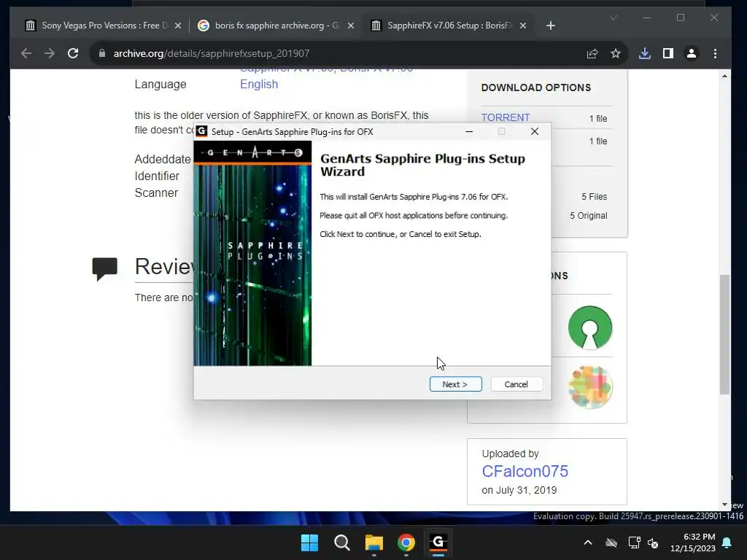Image resolution: width=747 pixels, height=560 pixels.
Task: Open Chrome profile avatar icon
Action: (692, 53)
